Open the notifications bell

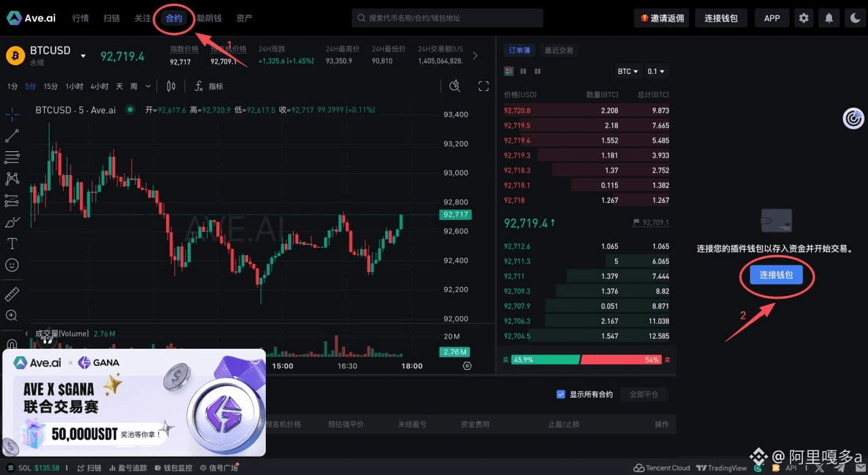829,18
